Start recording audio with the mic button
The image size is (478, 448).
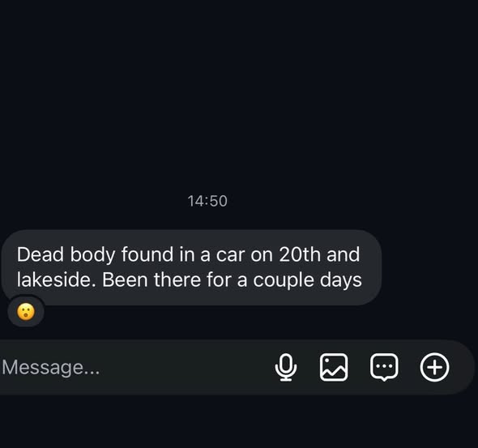point(286,367)
